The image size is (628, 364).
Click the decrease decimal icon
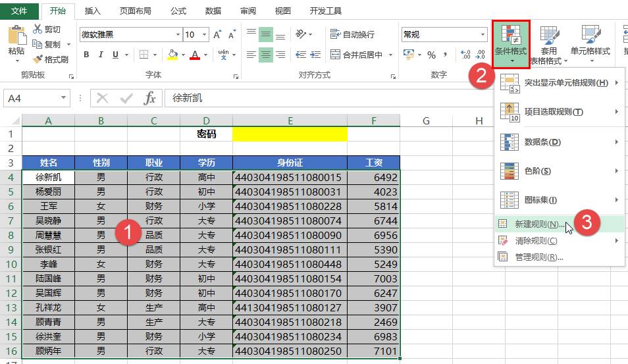tap(480, 55)
